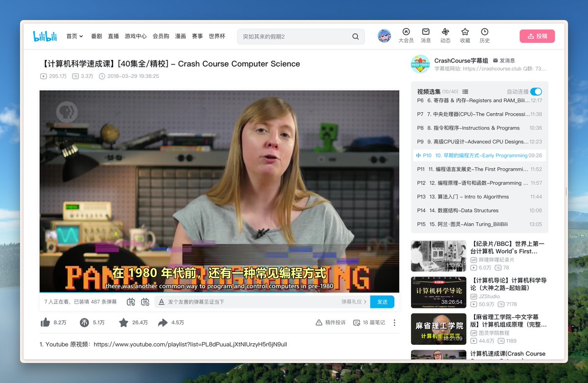Image resolution: width=588 pixels, height=383 pixels.
Task: Open the CrashCourse字幕组 uploader avatar
Action: [x=420, y=64]
